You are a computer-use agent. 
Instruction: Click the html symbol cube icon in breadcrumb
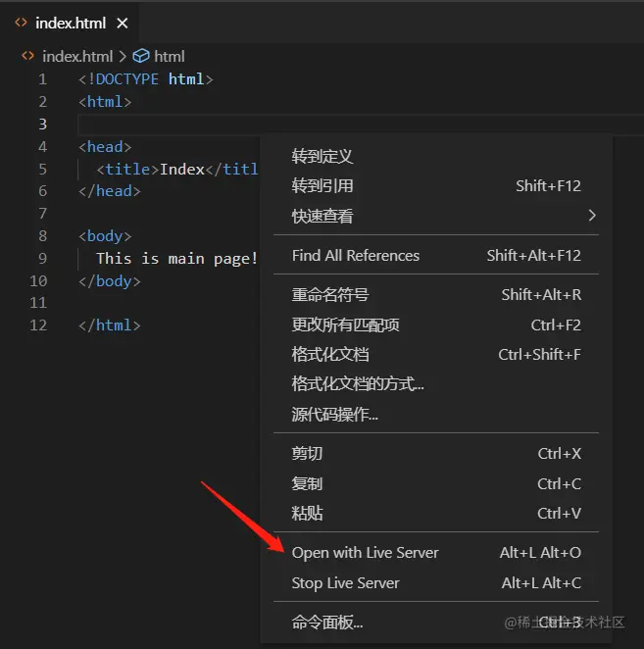point(141,56)
